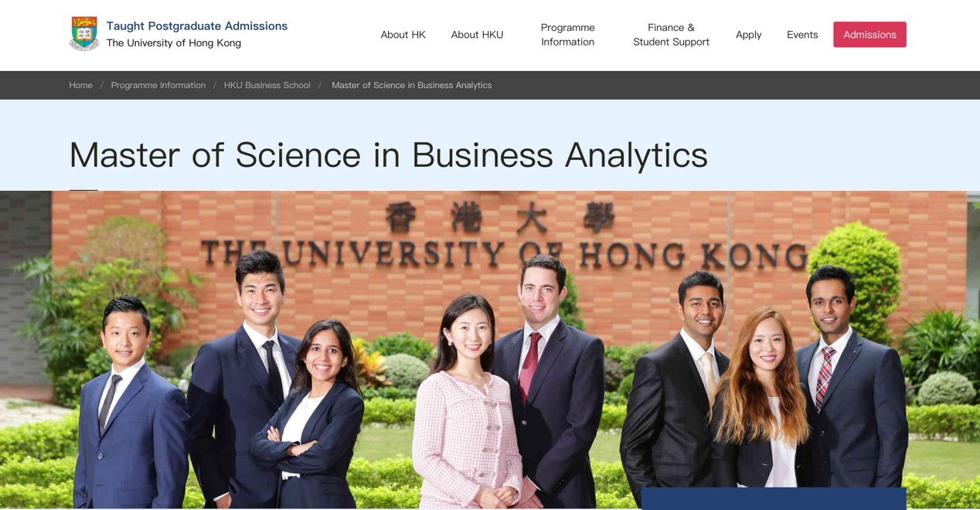Click the HKU crest logo icon
Screen dimensions: 980x510
[84, 34]
